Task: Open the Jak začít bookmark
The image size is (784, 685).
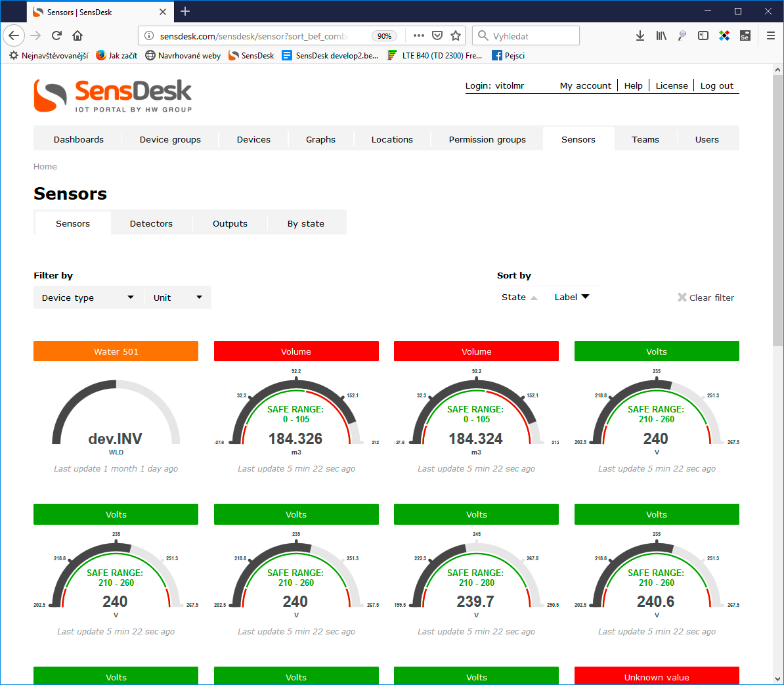Action: click(116, 56)
